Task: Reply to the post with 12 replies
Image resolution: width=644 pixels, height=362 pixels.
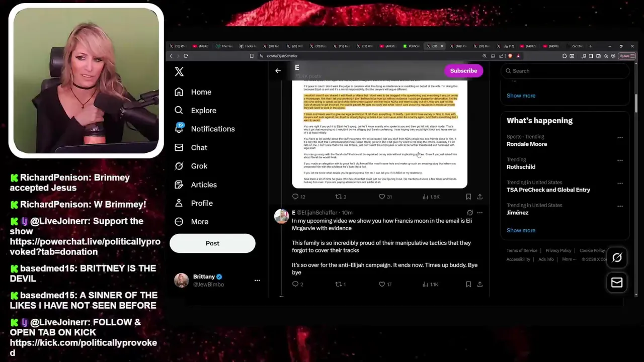Action: point(298,197)
